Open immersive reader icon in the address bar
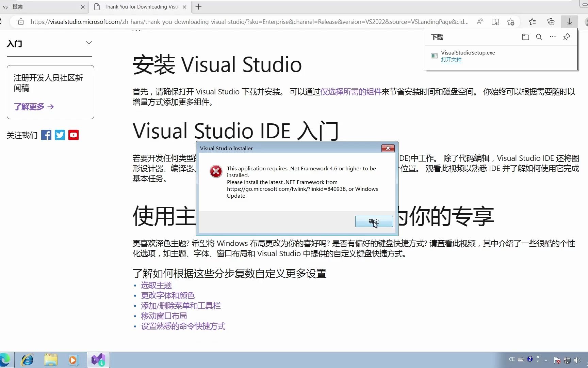Image resolution: width=588 pixels, height=368 pixels. [495, 22]
